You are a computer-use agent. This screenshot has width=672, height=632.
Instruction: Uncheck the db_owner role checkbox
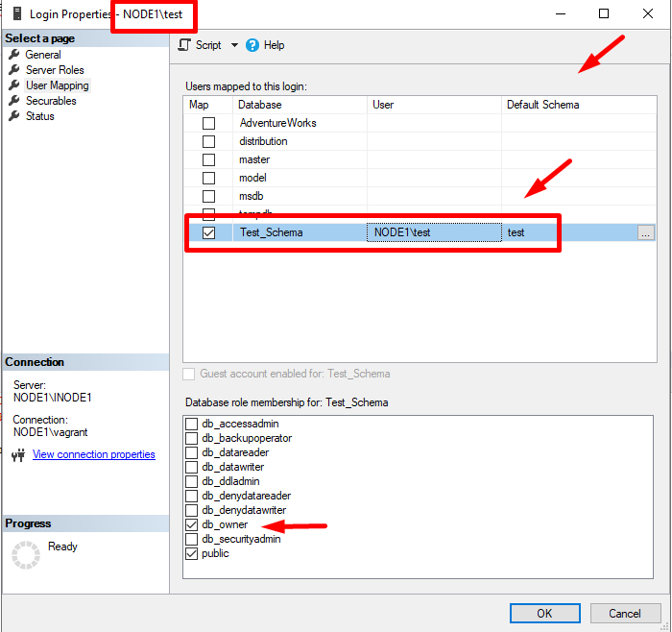(192, 524)
